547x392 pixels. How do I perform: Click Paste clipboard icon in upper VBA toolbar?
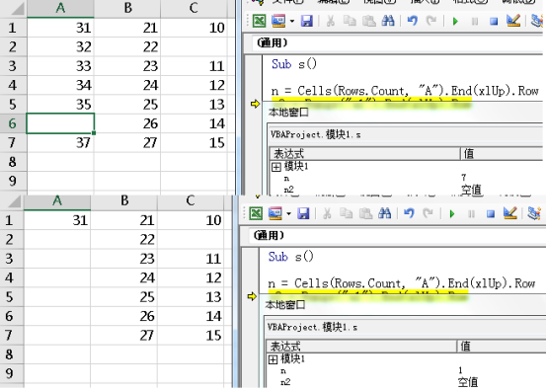pyautogui.click(x=368, y=22)
